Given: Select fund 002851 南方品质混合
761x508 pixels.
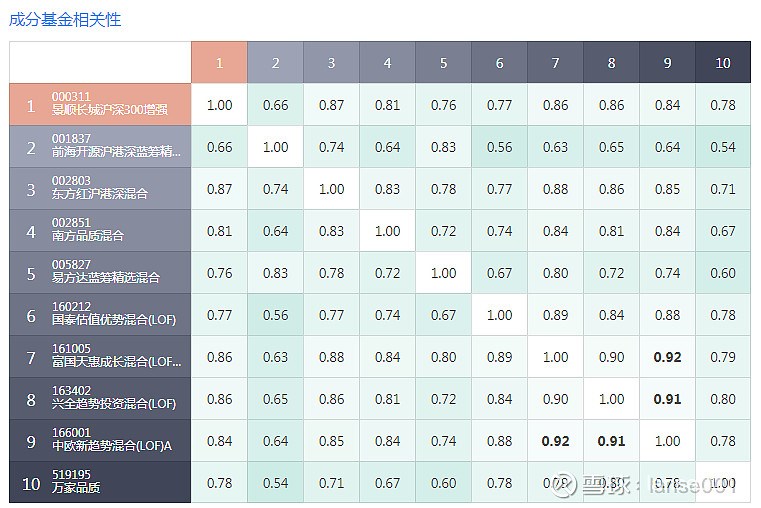Looking at the screenshot, I should pos(100,230).
